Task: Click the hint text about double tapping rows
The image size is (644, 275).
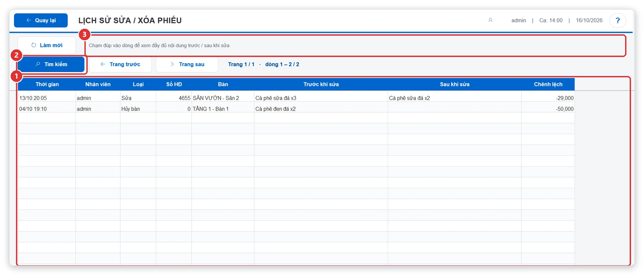Action: point(159,45)
